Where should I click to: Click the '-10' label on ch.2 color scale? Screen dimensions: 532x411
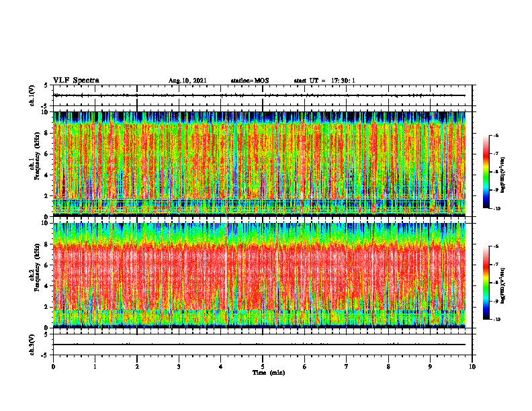(x=496, y=320)
